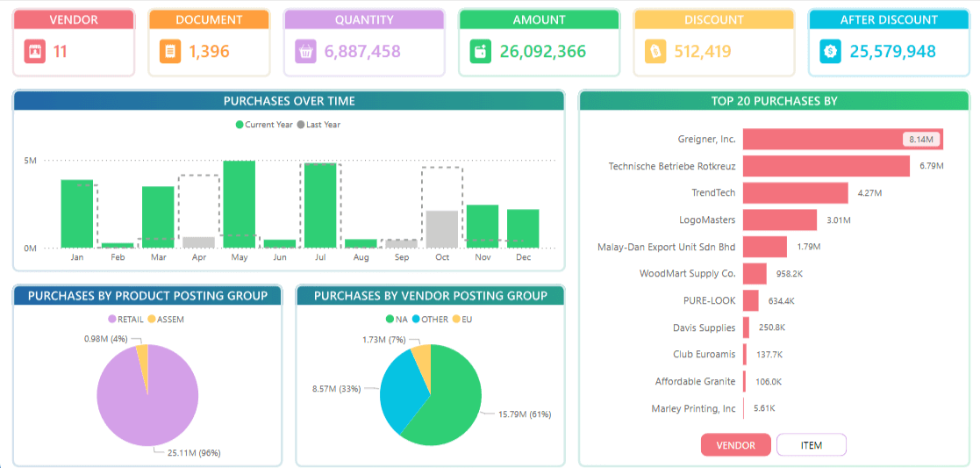Click the Discount card tag icon
980x468 pixels.
coord(655,51)
